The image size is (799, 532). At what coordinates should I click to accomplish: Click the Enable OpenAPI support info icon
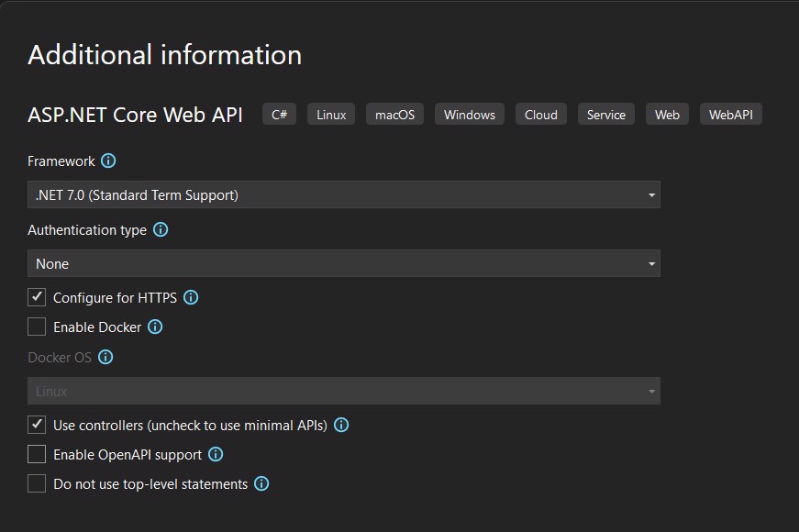coord(216,455)
